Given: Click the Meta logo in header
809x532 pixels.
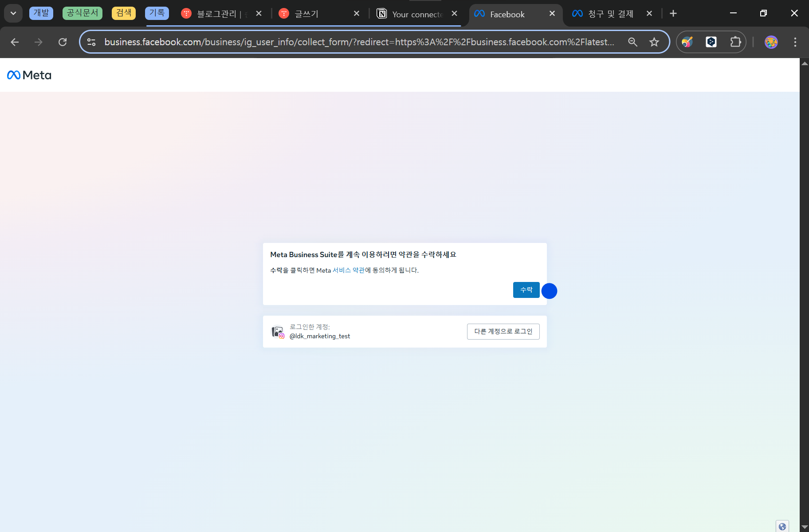Looking at the screenshot, I should (29, 75).
